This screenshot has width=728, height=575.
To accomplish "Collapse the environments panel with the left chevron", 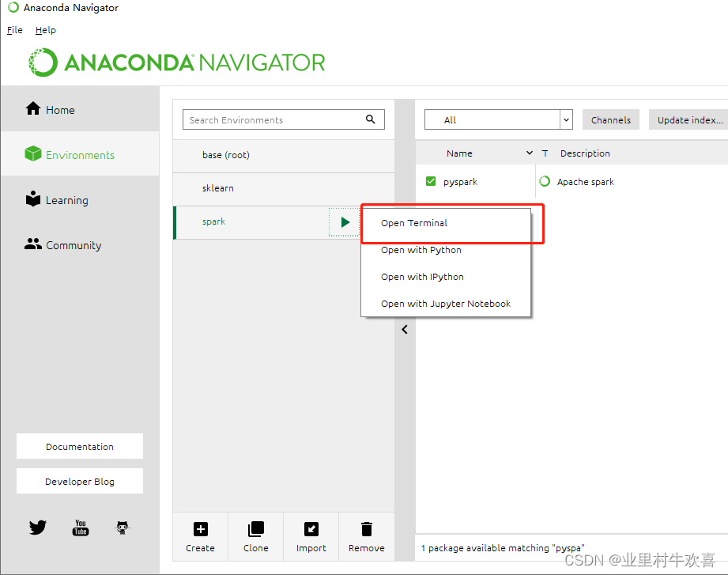I will tap(405, 329).
